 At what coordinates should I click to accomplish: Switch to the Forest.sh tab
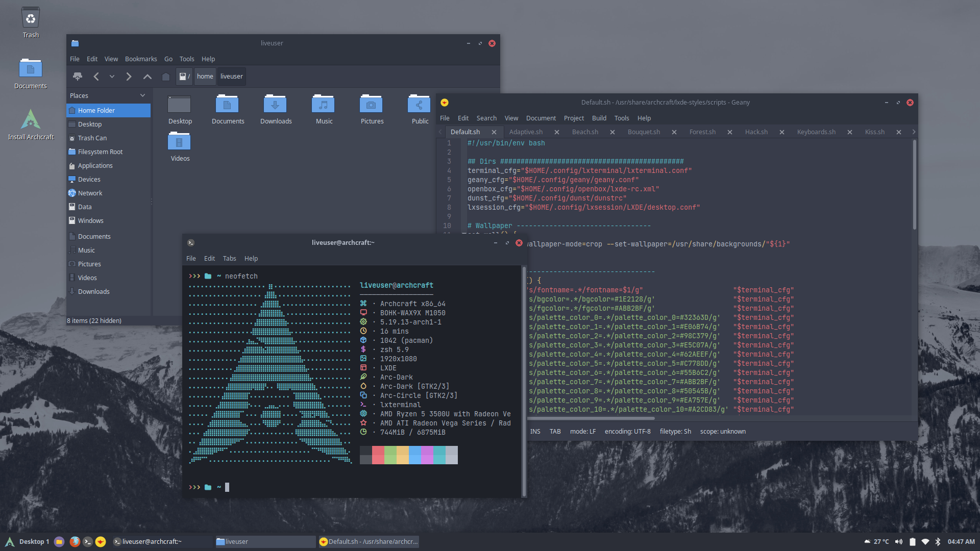(x=702, y=132)
